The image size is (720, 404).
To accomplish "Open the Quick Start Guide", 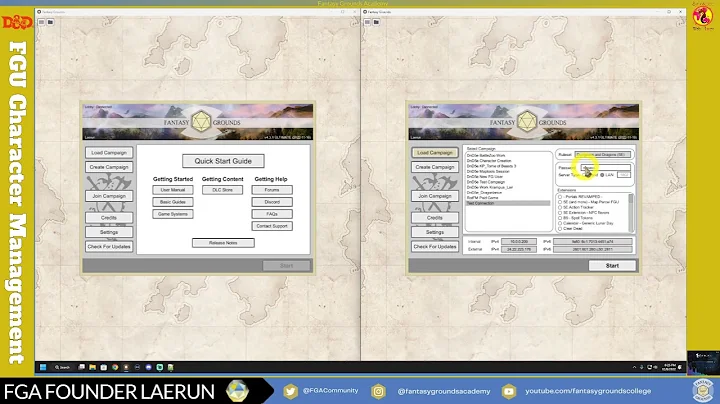I will (223, 161).
